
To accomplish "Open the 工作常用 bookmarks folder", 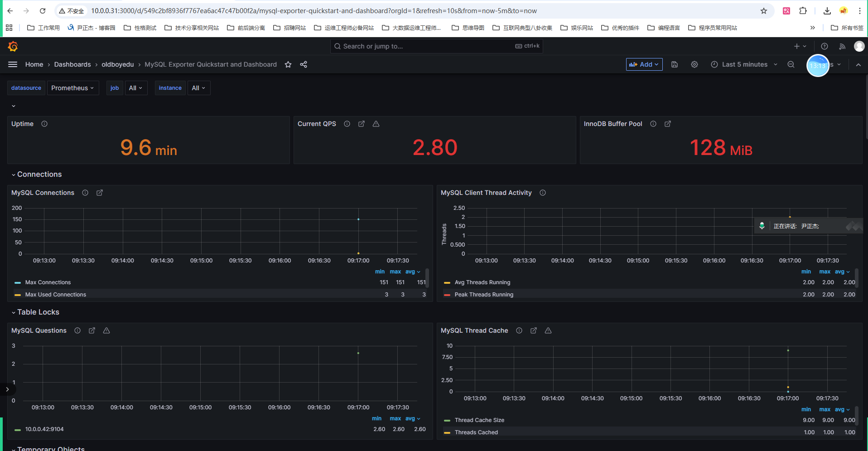I will [43, 28].
